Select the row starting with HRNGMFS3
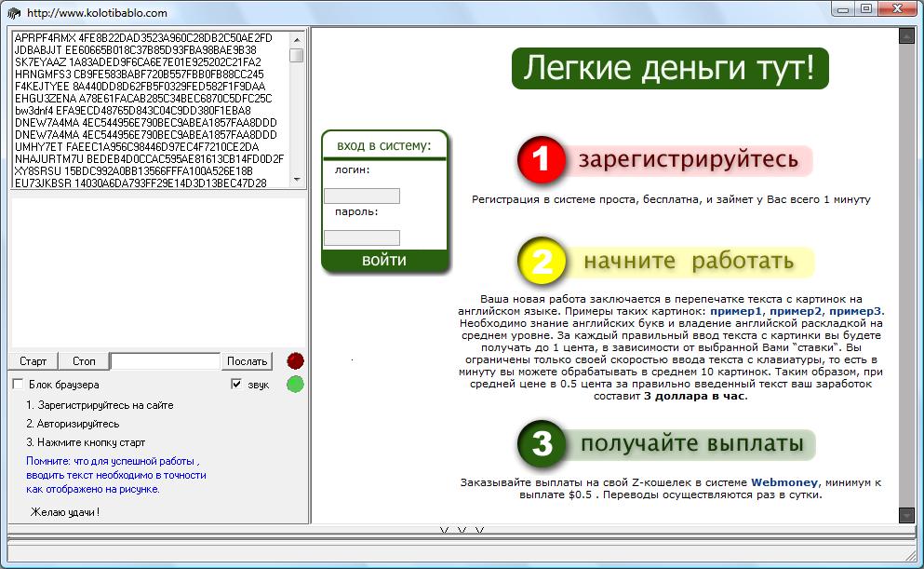924x569 pixels. pyautogui.click(x=139, y=75)
